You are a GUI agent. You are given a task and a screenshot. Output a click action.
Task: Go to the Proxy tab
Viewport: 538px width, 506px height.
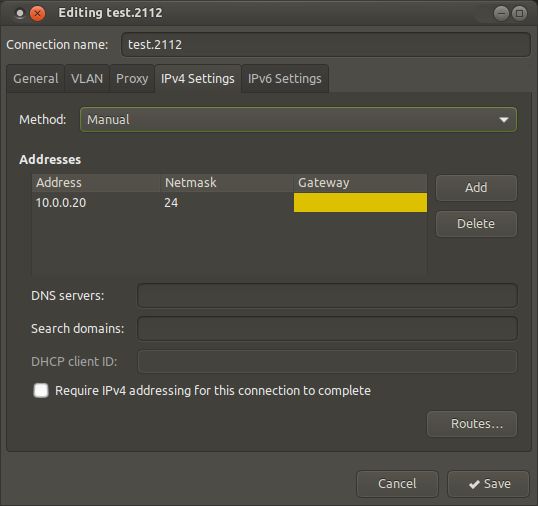(132, 79)
